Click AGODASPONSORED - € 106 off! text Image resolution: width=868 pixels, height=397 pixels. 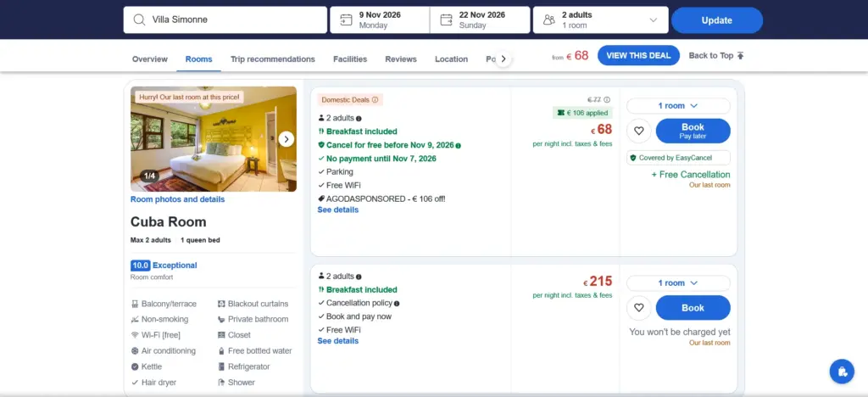tap(386, 198)
